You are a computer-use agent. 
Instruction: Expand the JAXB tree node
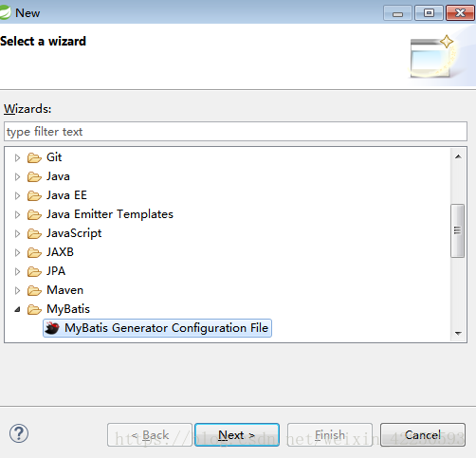pyautogui.click(x=17, y=252)
